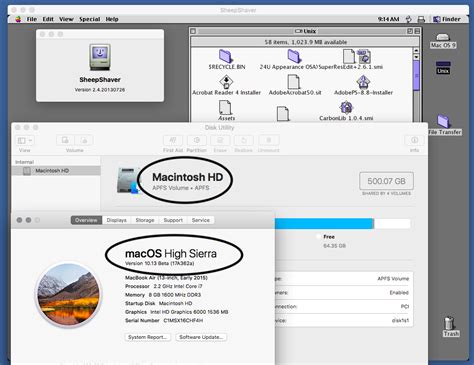Click the Unix window close box
The width and height of the screenshot is (474, 365).
tap(193, 31)
